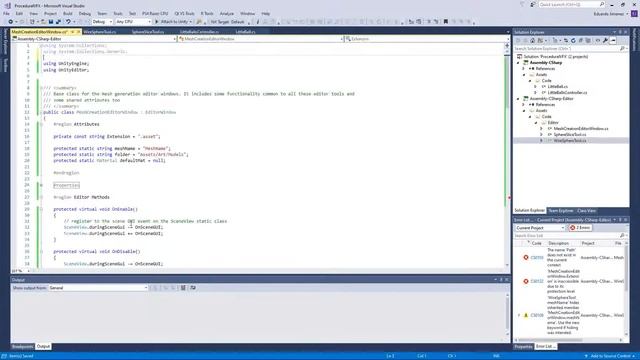Expand MeshCreationEditorWindow.cs in Solution Explorer
The height and width of the screenshot is (360, 640).
pos(542,129)
